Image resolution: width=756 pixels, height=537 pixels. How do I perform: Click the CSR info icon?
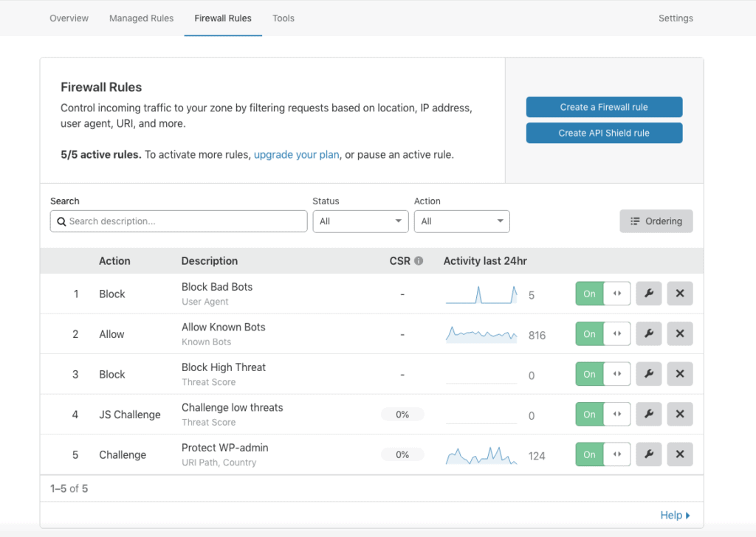tap(419, 260)
